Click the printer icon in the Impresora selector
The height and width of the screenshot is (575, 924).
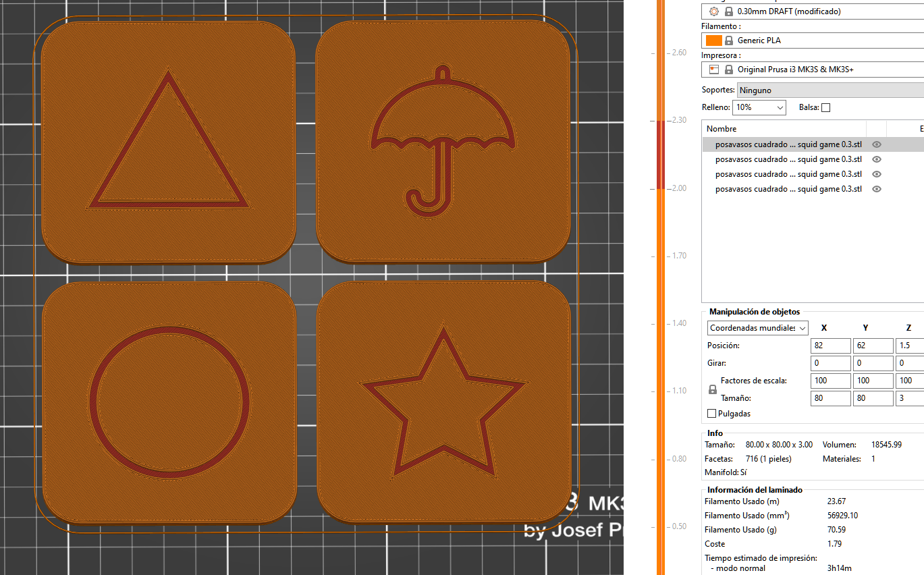coord(714,70)
